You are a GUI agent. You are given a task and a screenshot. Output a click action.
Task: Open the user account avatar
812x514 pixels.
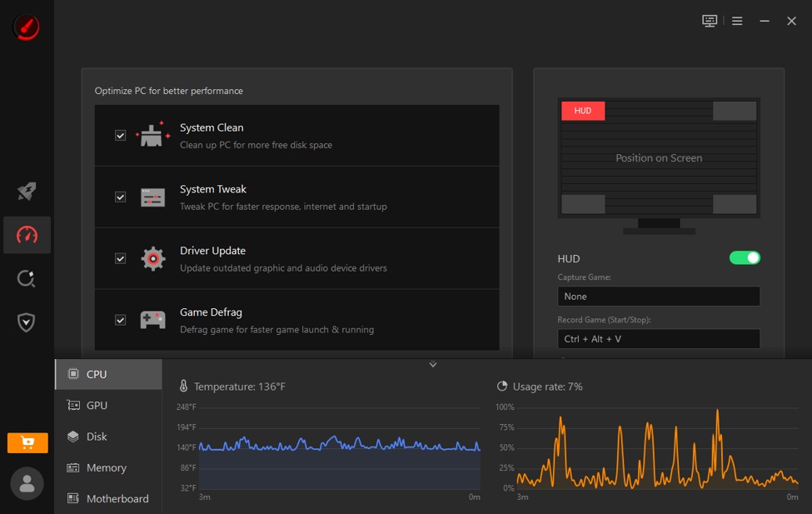pyautogui.click(x=27, y=483)
